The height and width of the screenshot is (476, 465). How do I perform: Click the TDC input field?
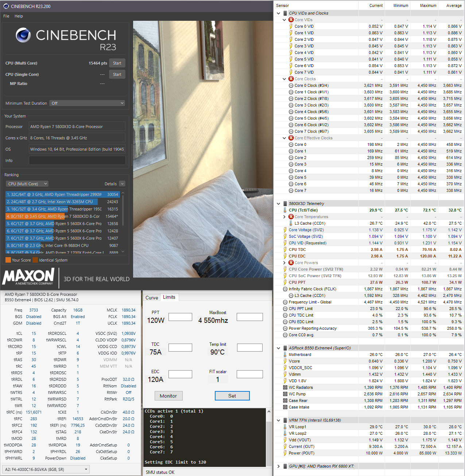pyautogui.click(x=180, y=348)
